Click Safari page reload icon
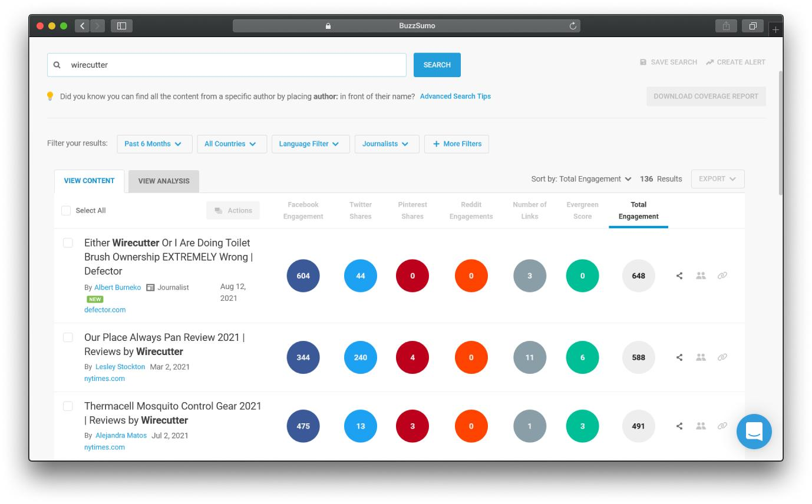Screen dimensions: 812x504 (572, 26)
